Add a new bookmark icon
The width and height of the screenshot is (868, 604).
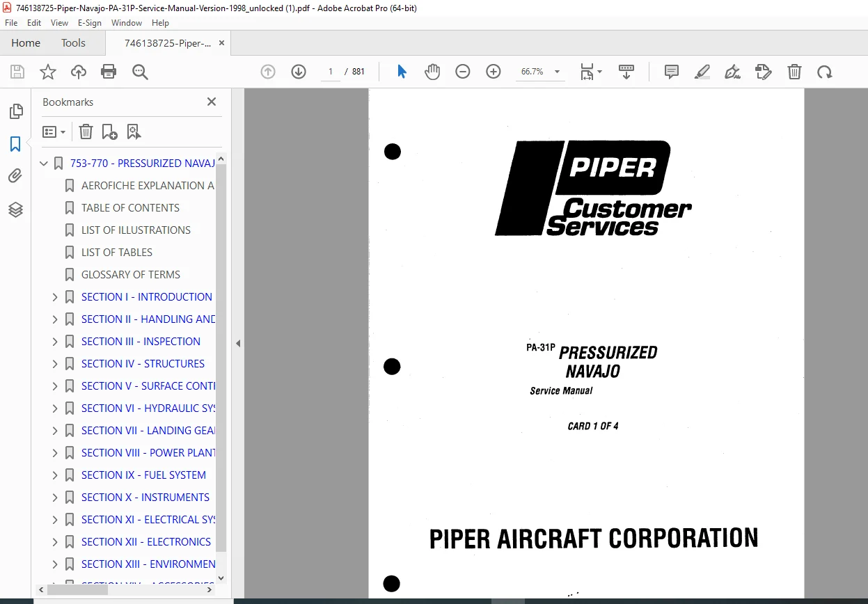click(x=109, y=132)
